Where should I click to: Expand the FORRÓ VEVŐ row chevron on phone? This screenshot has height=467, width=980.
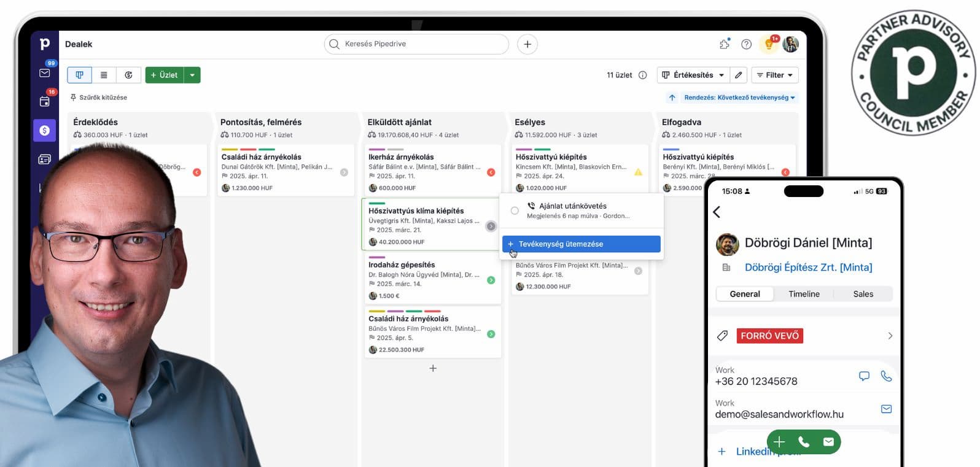click(x=890, y=336)
